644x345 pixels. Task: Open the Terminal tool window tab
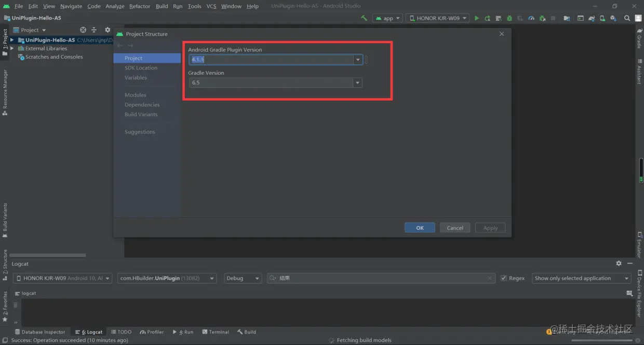coord(216,332)
